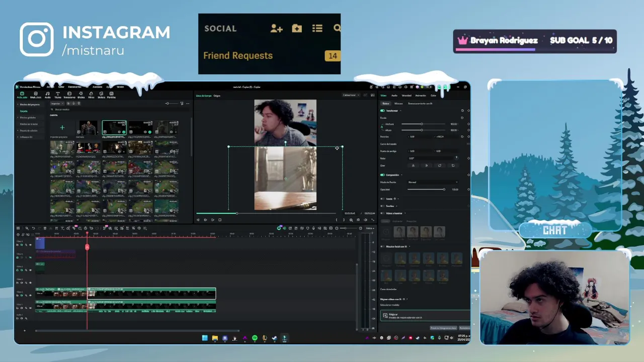The image size is (644, 362).
Task: Open Spotify from the Windows taskbar
Action: pyautogui.click(x=255, y=338)
